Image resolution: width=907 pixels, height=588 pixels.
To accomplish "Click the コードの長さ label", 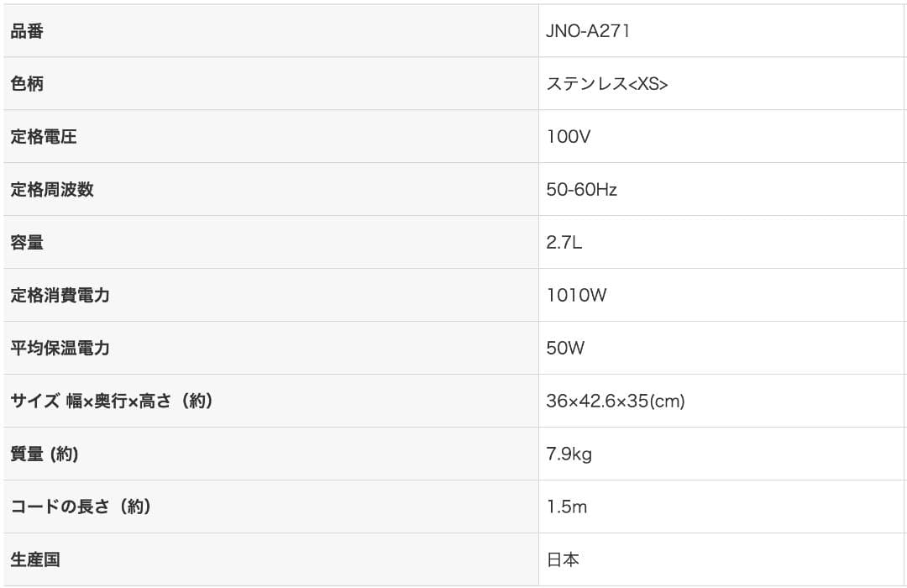I will [81, 507].
